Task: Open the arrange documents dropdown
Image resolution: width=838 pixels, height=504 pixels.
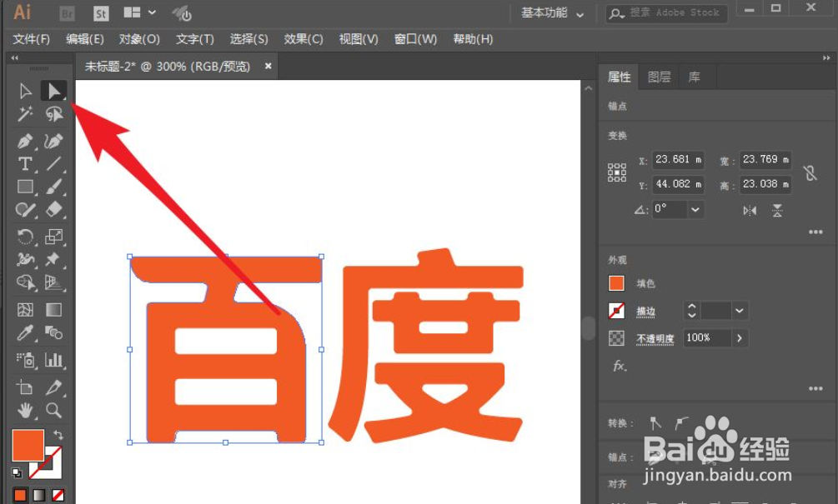Action: 139,12
